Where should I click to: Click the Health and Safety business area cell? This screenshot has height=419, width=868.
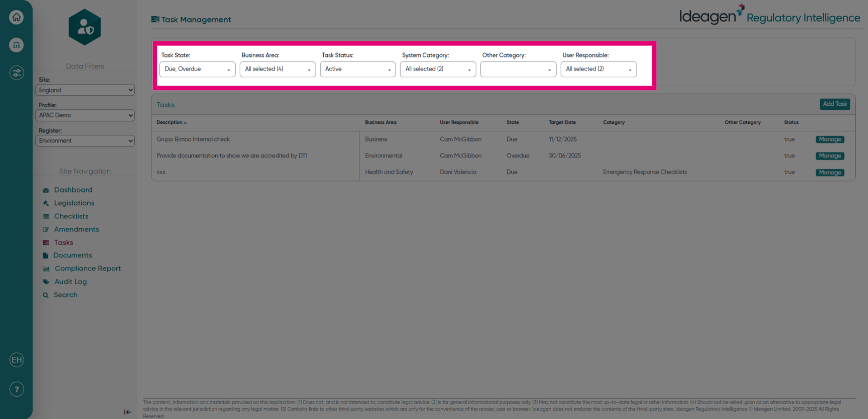coord(389,172)
